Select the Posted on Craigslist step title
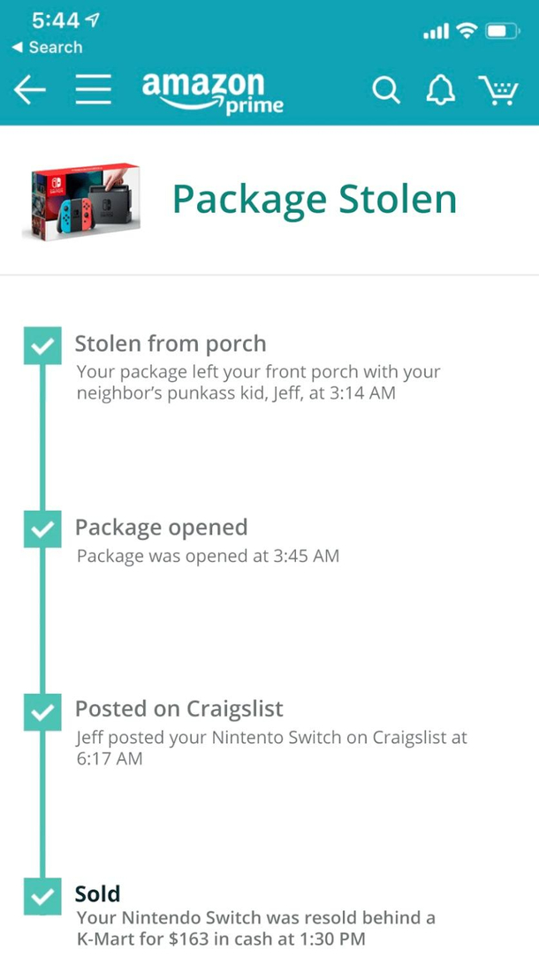 click(179, 709)
